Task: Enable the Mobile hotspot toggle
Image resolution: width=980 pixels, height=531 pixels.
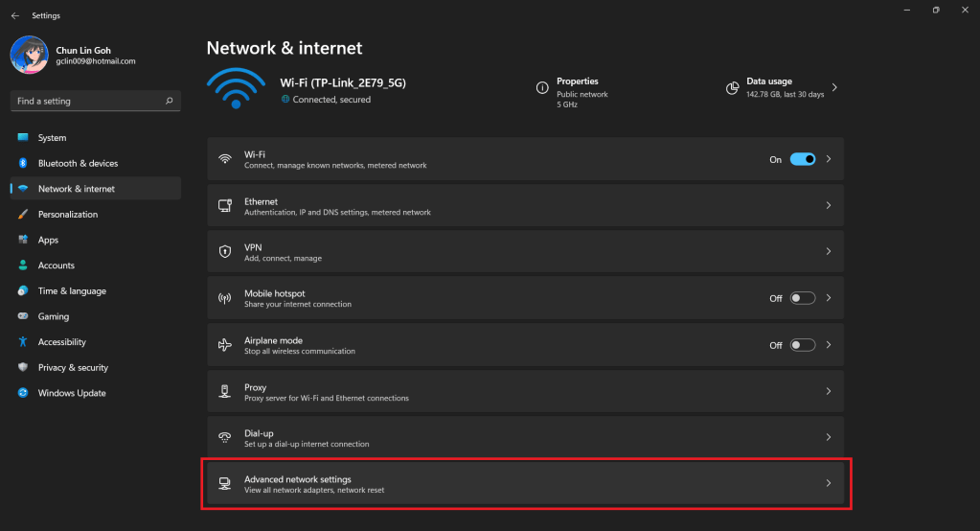Action: (x=802, y=298)
